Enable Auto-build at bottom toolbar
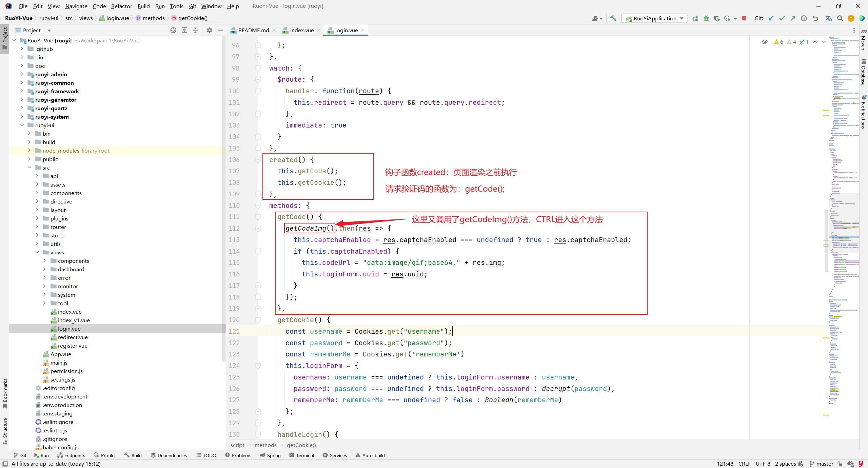 373,455
